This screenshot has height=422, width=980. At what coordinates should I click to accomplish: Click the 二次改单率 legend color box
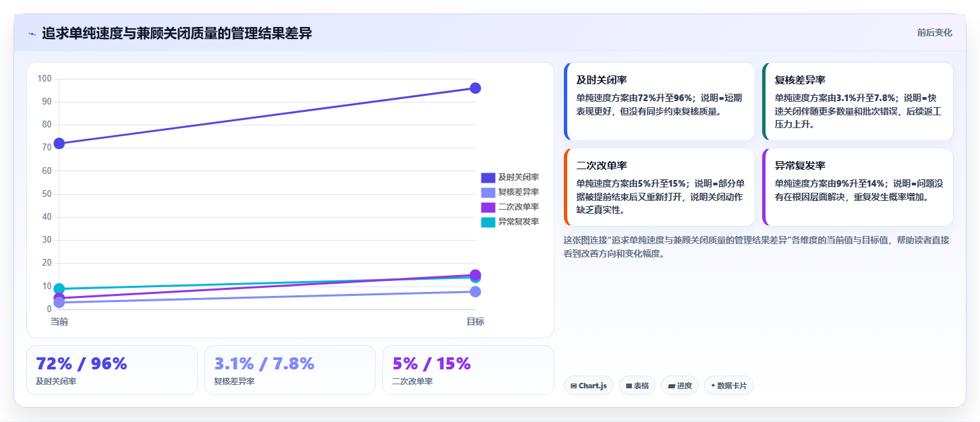pos(488,207)
